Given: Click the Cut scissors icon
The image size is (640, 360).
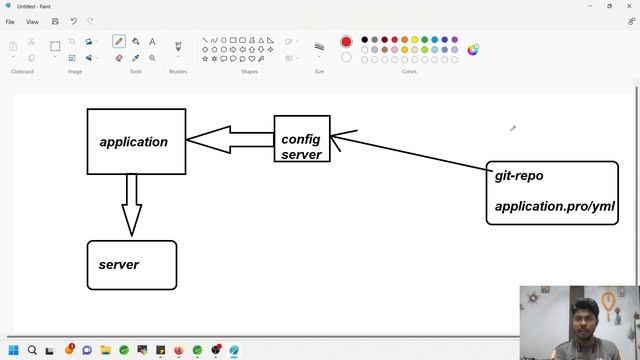Looking at the screenshot, I should click(31, 41).
